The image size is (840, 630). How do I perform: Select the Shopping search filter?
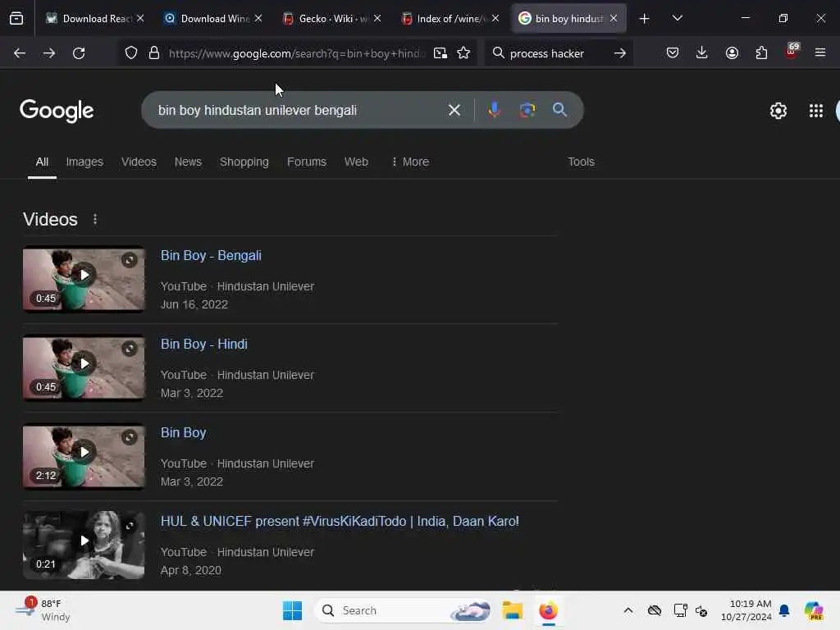244,162
